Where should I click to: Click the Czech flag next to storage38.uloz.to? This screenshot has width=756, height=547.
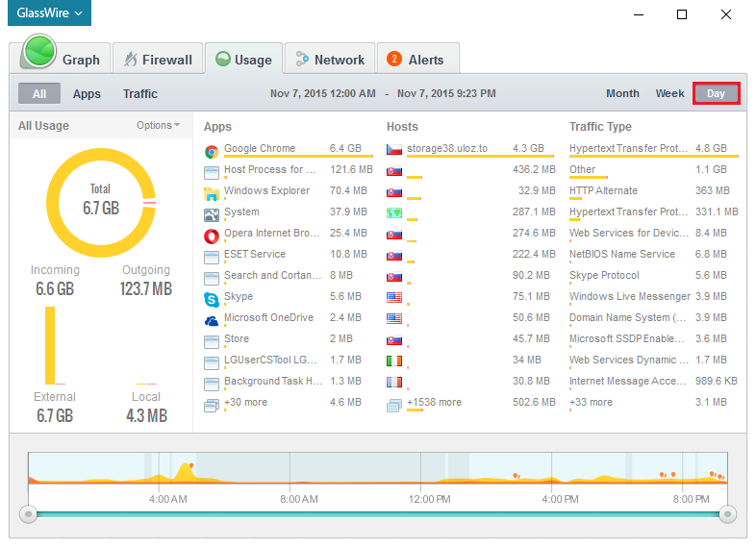click(394, 150)
